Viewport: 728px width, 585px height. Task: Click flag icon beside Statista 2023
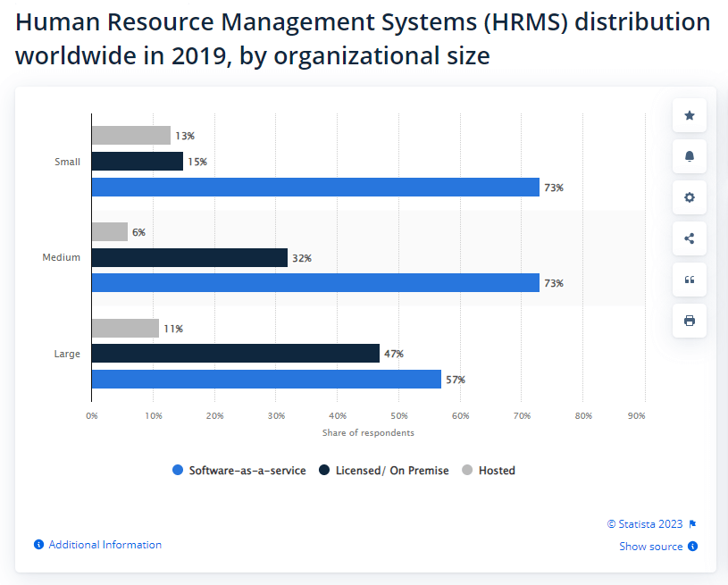[692, 524]
